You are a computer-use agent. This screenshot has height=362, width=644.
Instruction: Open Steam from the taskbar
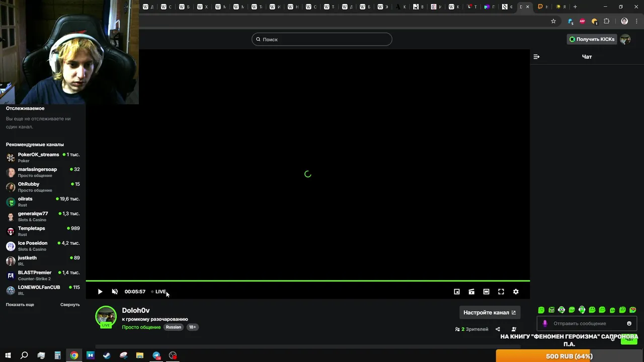(107, 355)
